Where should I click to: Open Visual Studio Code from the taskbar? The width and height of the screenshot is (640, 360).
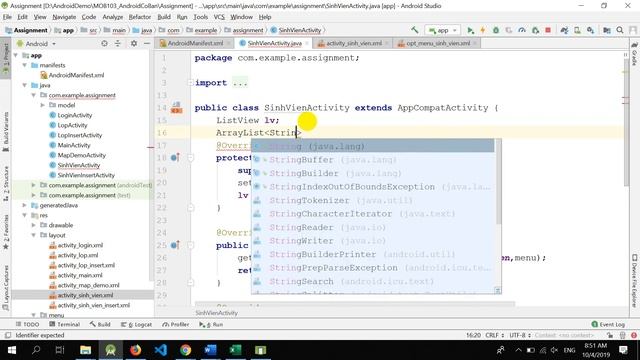(x=161, y=350)
